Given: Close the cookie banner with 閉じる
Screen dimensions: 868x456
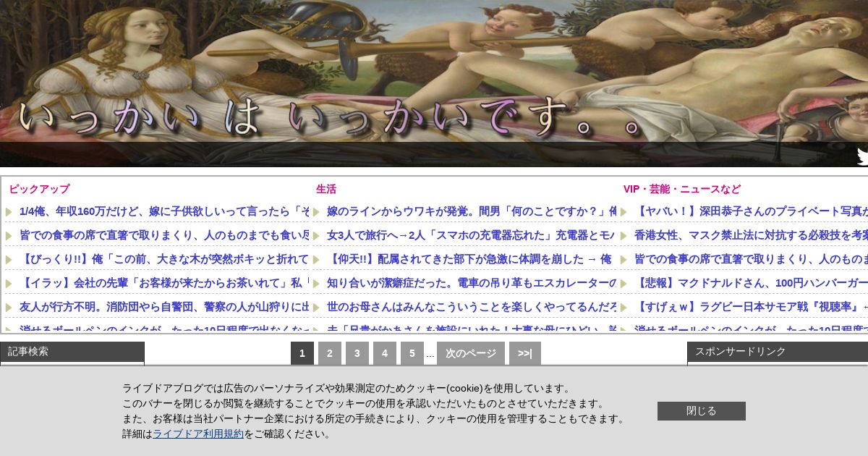Looking at the screenshot, I should [702, 411].
